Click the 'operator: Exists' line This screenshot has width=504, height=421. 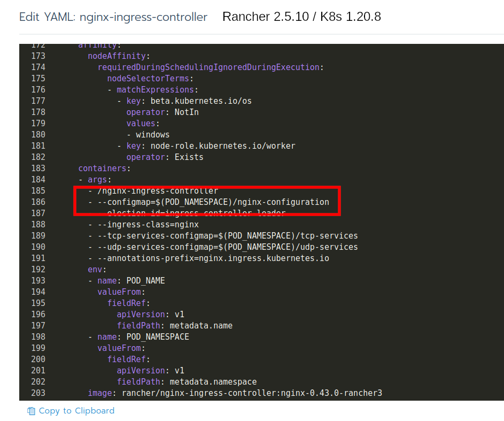[165, 157]
